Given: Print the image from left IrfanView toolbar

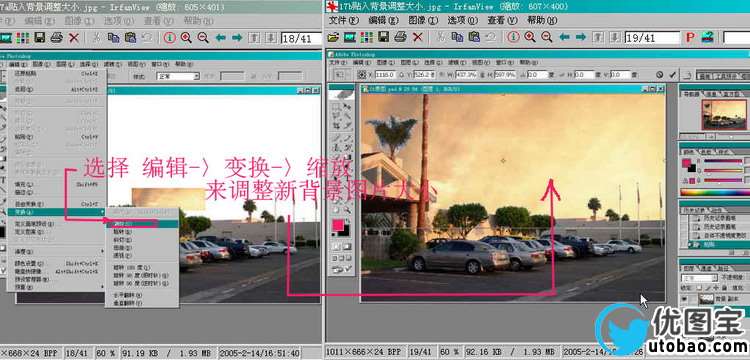Looking at the screenshot, I should (56, 38).
